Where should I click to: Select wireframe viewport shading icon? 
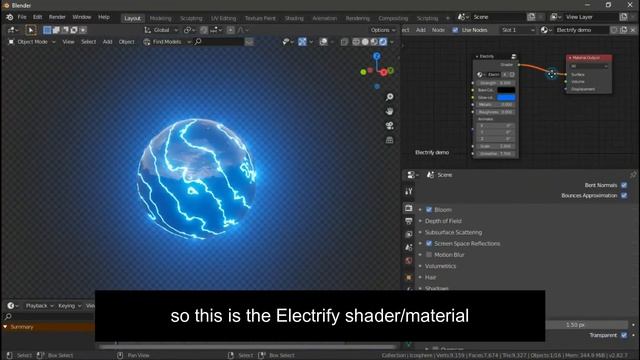click(356, 42)
